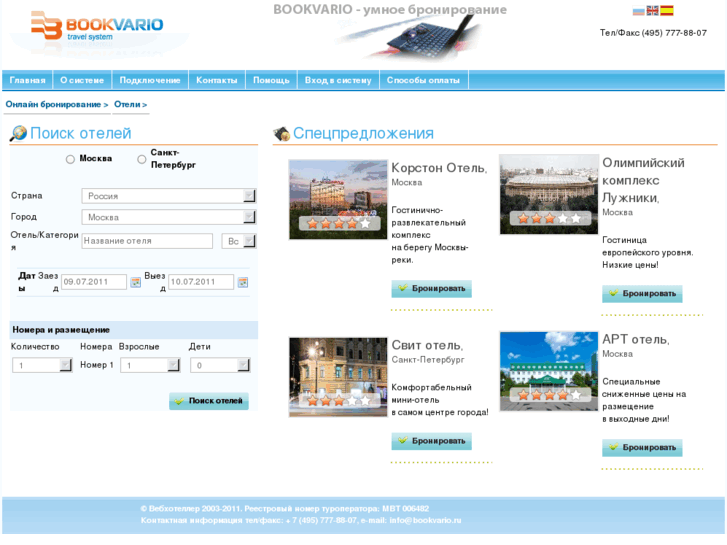The height and width of the screenshot is (545, 727).
Task: Click the Поиск отелей search button
Action: click(209, 401)
